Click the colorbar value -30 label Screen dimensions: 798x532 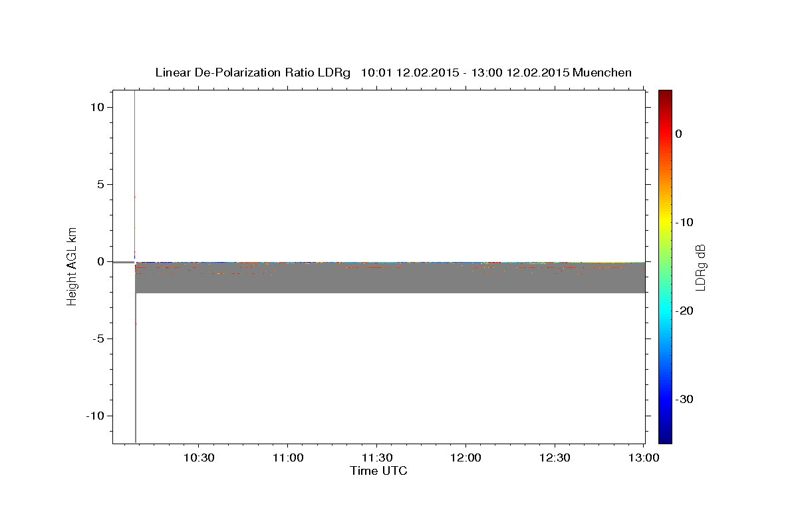(x=685, y=400)
